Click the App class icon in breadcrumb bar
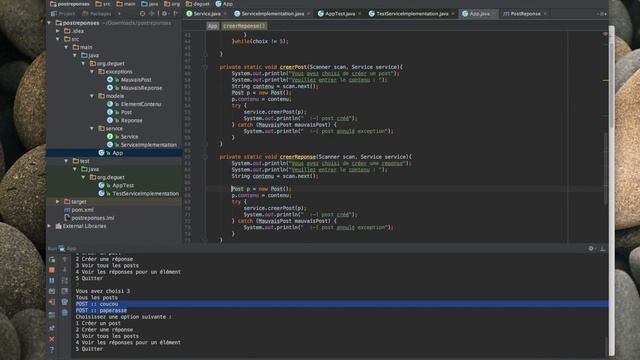Screen dimensions: 640x360 (x=218, y=4)
